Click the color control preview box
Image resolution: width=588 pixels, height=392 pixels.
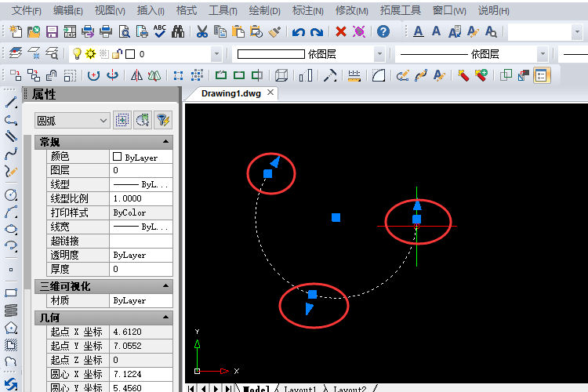270,54
